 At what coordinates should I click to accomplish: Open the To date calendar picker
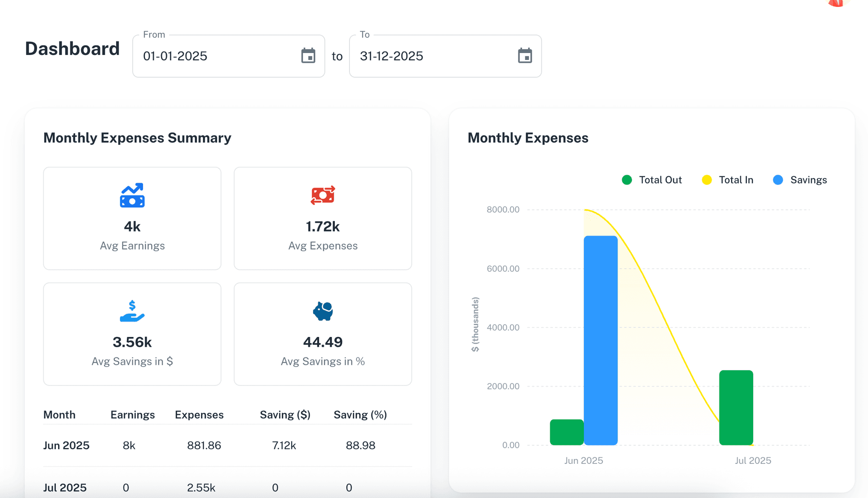(x=525, y=56)
